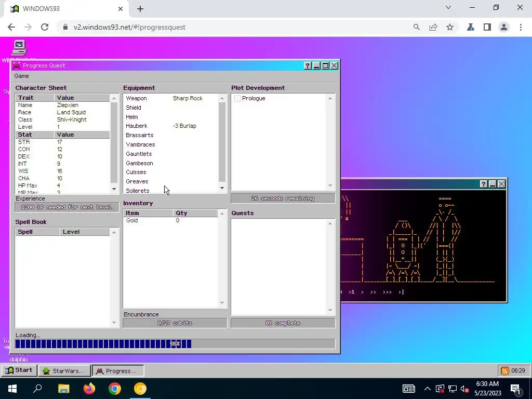Screen dimensions: 532x399
Task: Share this page using the share icon
Action: pos(433,27)
